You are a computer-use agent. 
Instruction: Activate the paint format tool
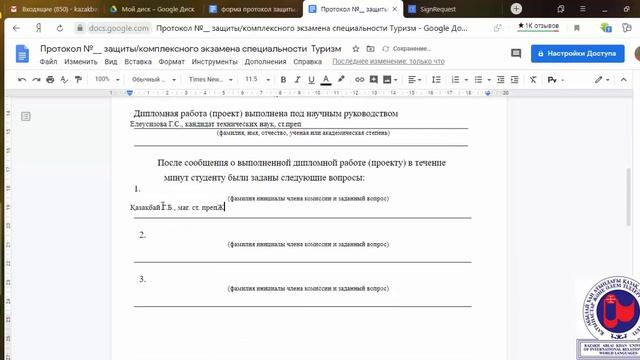(x=78, y=80)
